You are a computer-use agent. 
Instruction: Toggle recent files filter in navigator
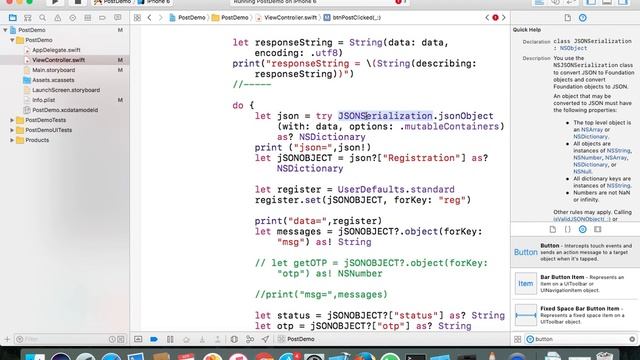point(112,339)
